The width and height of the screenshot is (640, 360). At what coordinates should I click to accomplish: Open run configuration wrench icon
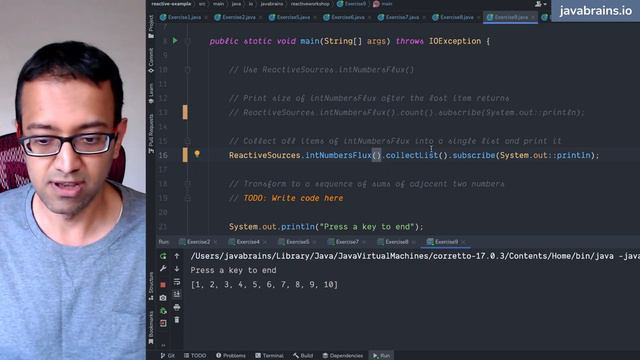[163, 269]
